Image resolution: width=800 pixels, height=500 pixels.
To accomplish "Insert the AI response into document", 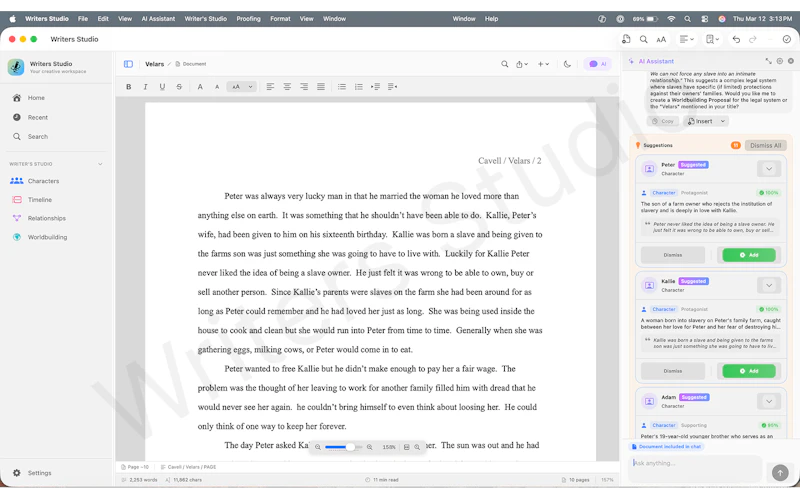I will [700, 121].
